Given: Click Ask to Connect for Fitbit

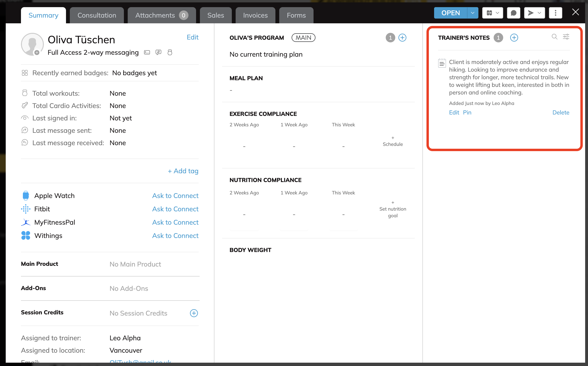Looking at the screenshot, I should click(175, 209).
